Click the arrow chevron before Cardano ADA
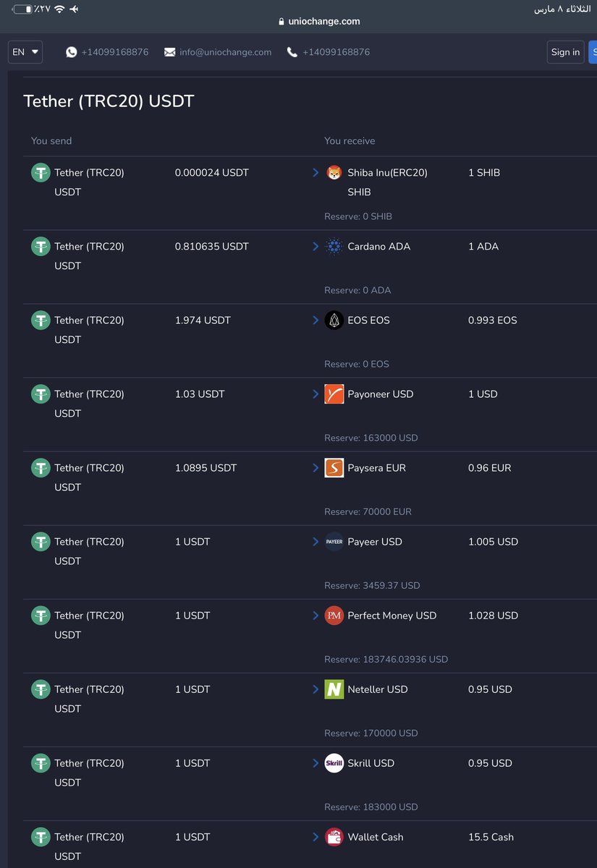This screenshot has width=597, height=868. [x=316, y=247]
